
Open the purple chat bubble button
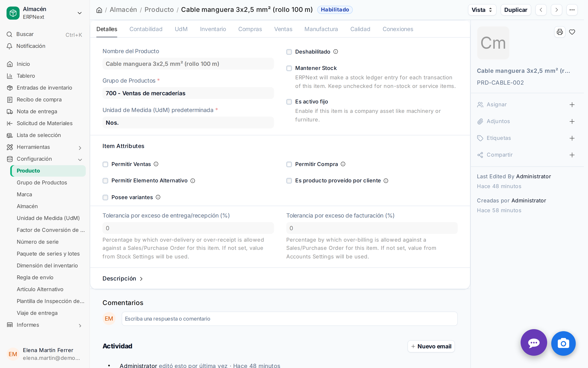(x=534, y=343)
